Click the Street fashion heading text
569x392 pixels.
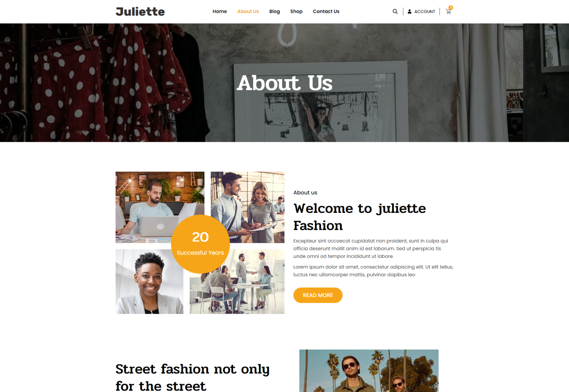tap(192, 377)
